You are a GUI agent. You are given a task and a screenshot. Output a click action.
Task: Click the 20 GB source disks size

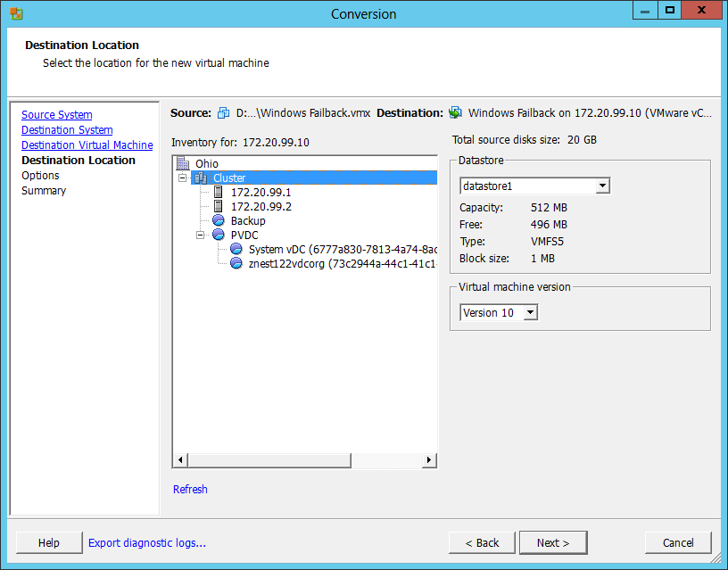click(582, 140)
